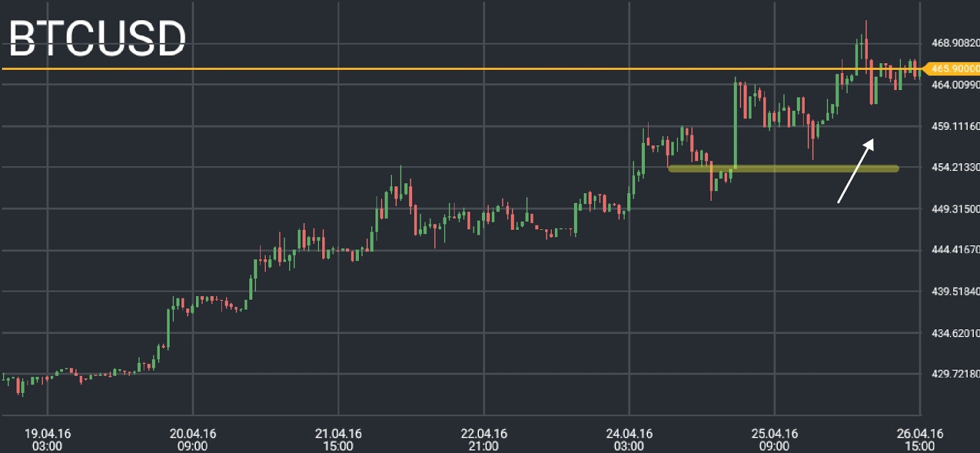The height and width of the screenshot is (453, 980).
Task: Click the 19.04.16 03:00 time label
Action: (x=47, y=440)
